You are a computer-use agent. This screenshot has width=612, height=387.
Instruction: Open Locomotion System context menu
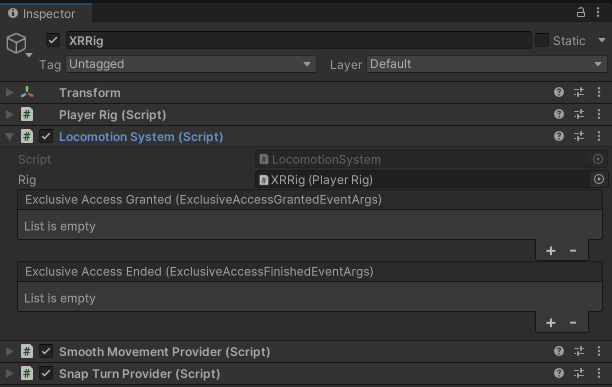[599, 136]
